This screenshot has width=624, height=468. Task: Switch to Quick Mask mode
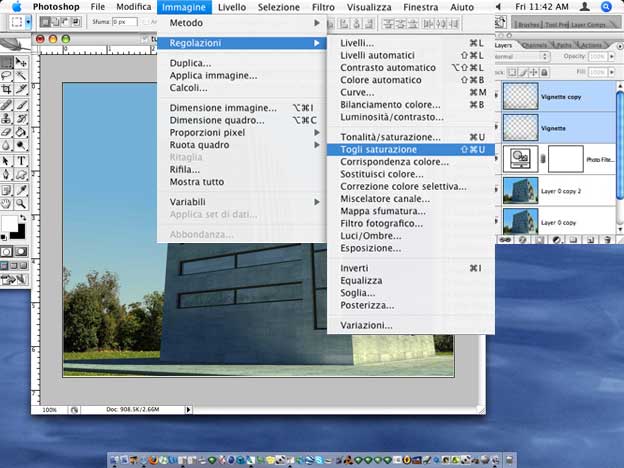pos(21,251)
